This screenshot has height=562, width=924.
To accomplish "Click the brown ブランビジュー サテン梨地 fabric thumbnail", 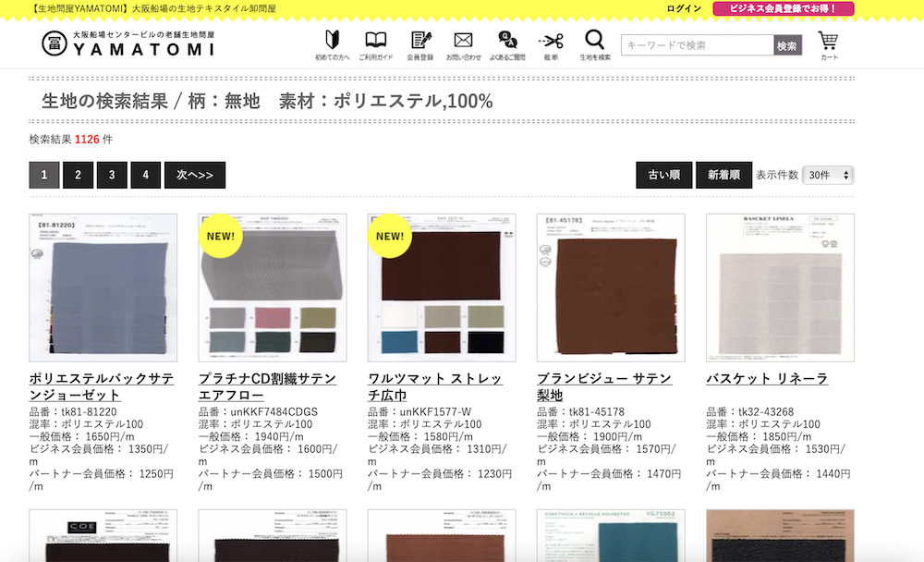I will (611, 287).
